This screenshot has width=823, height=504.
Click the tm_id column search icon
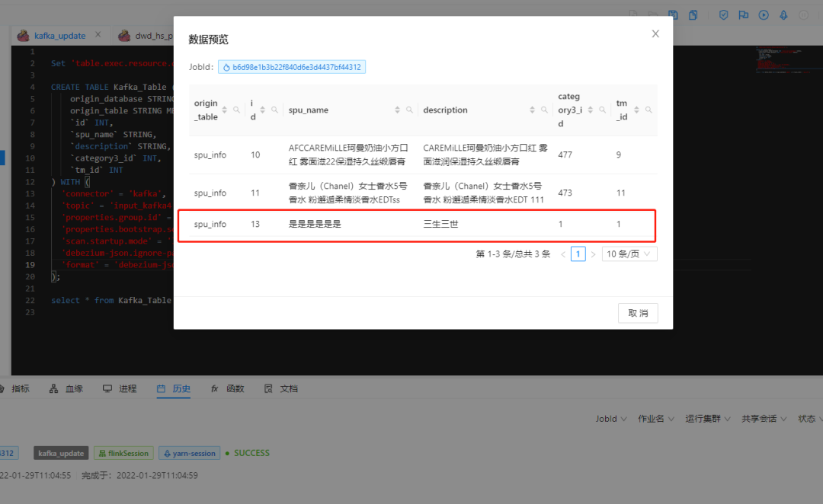click(x=648, y=110)
